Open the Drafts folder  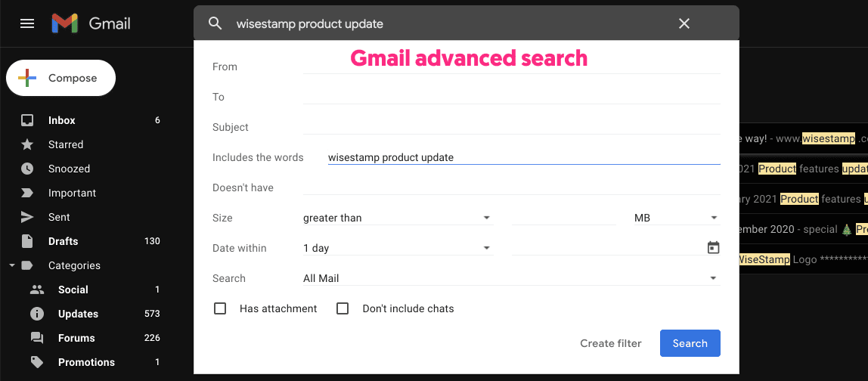64,241
